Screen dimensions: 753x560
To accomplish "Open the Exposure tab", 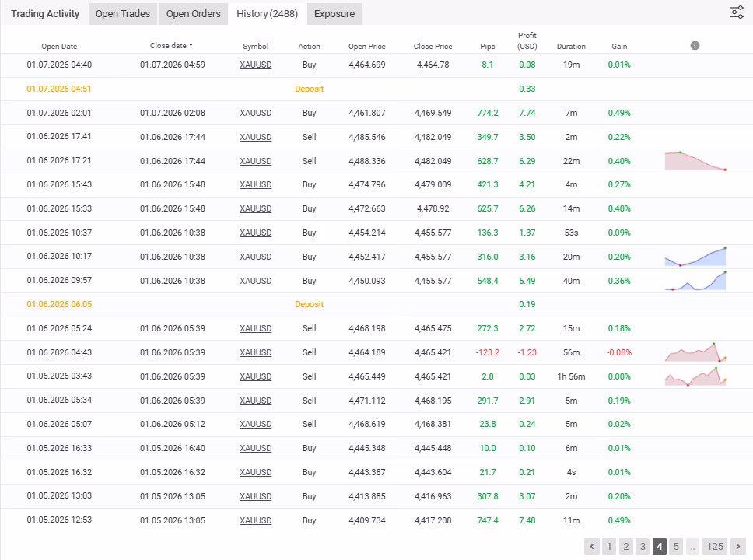I will (x=334, y=14).
